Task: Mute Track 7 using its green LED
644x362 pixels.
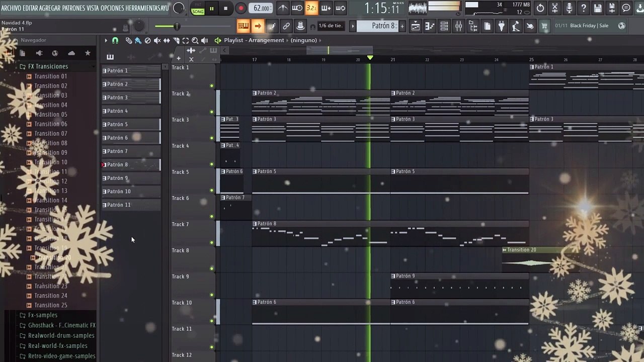Action: (x=212, y=243)
